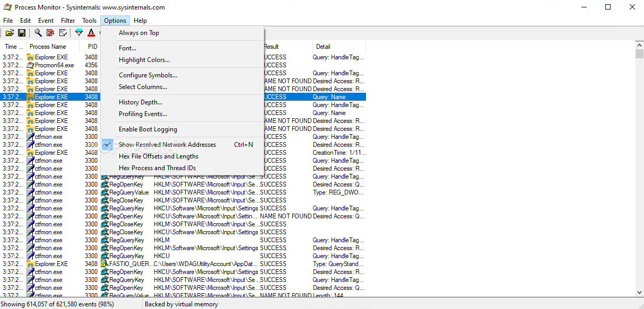The width and height of the screenshot is (644, 309).
Task: Click the vertical scrollbar down arrow
Action: 639,292
